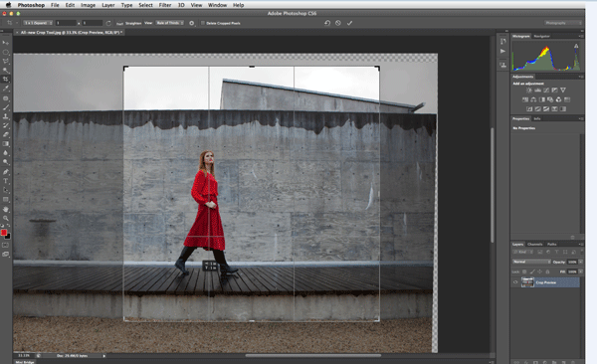The height and width of the screenshot is (364, 597).
Task: Reset the crop box in options bar
Action: pyautogui.click(x=327, y=23)
